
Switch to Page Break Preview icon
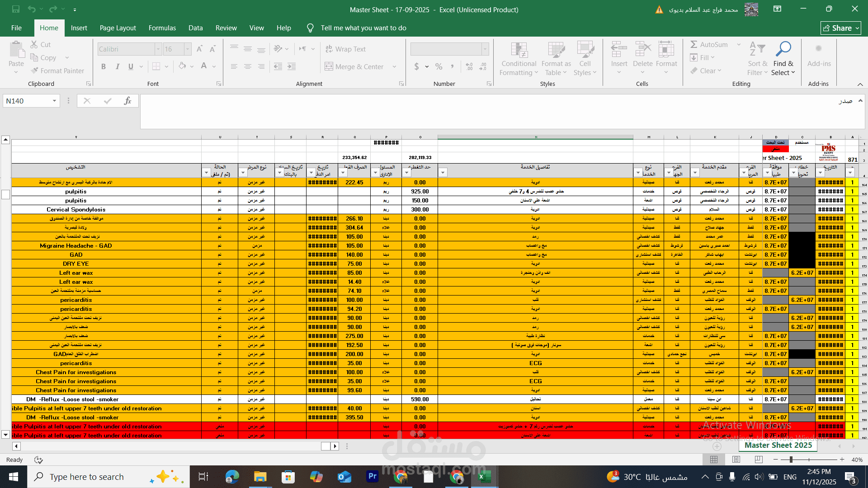click(x=759, y=460)
